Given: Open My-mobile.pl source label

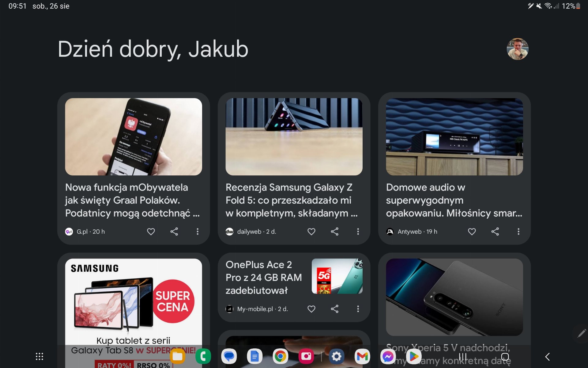Looking at the screenshot, I should [257, 309].
